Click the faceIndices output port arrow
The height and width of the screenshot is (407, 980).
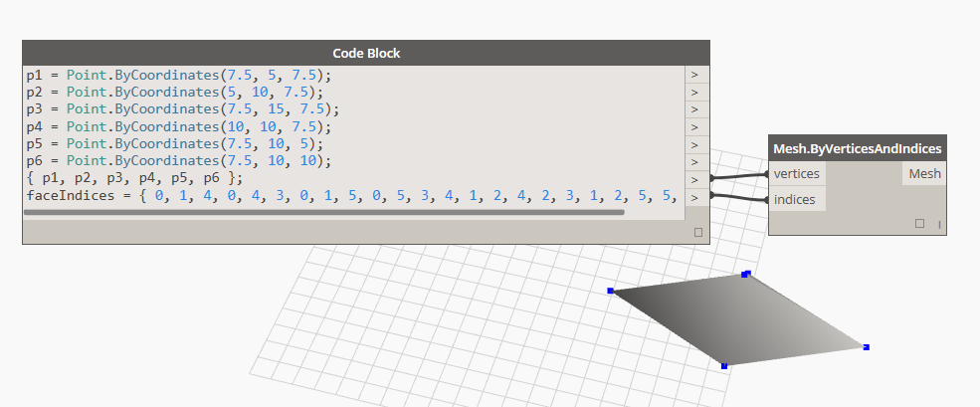click(x=696, y=198)
